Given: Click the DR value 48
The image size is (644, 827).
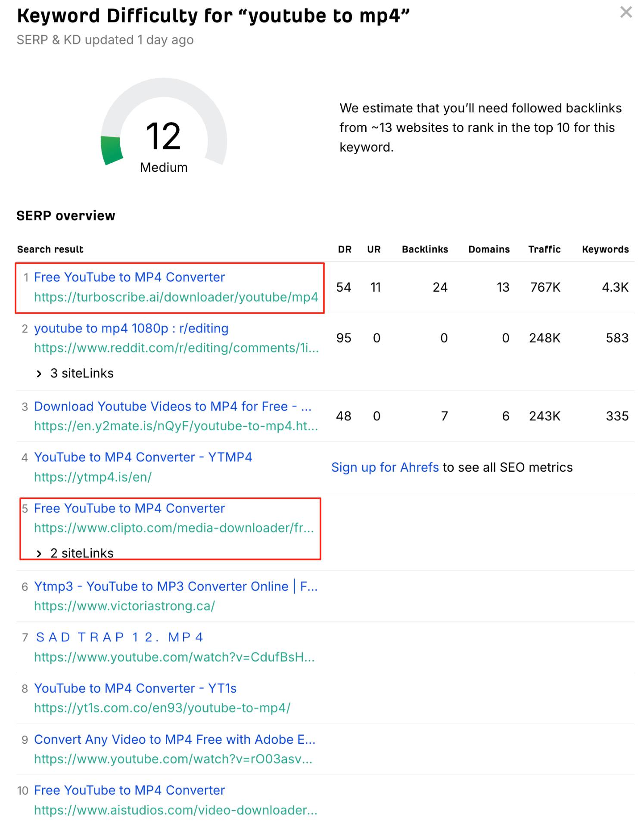Looking at the screenshot, I should tap(344, 416).
